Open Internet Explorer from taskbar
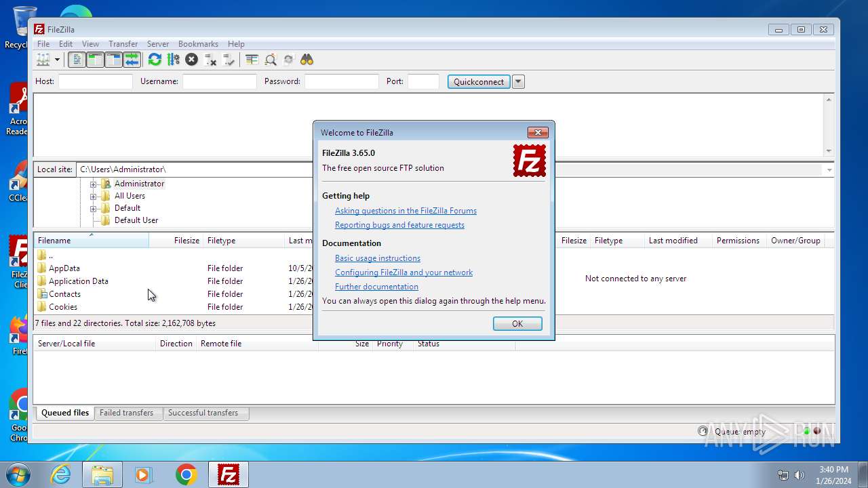 pos(61,474)
